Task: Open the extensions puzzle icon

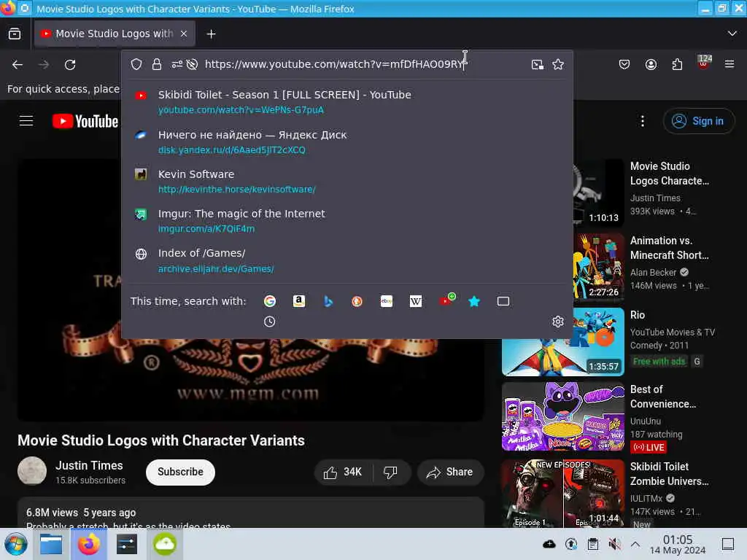Action: 677,64
